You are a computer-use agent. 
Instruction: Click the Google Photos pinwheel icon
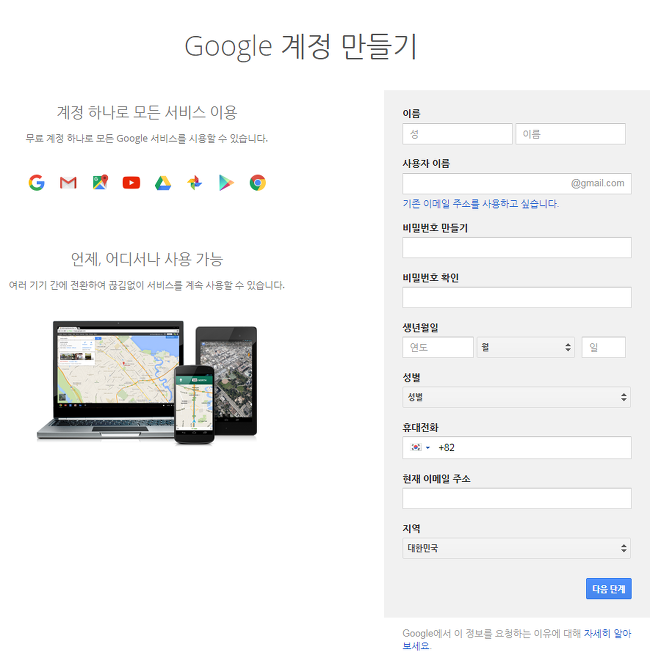tap(195, 183)
